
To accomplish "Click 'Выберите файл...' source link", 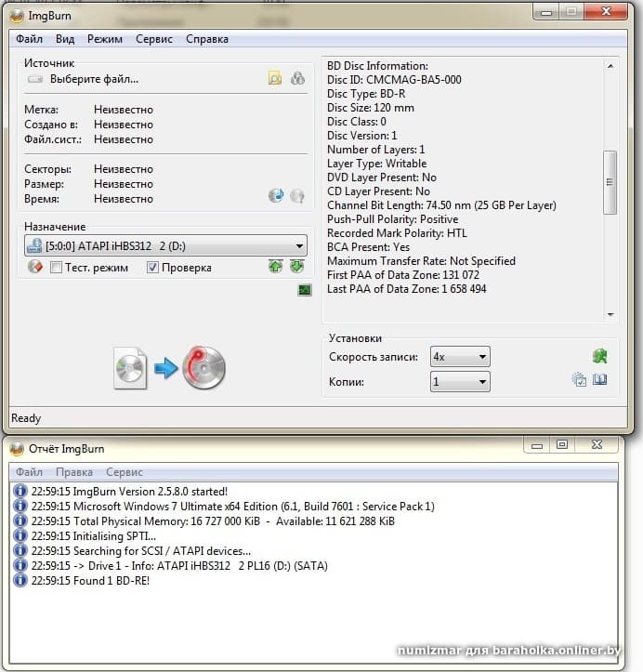I will coord(94,79).
